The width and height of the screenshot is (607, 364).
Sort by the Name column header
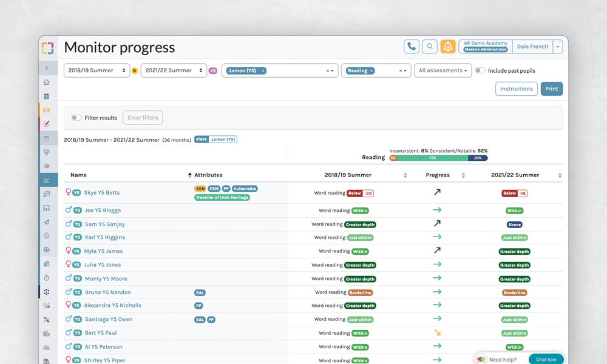point(79,175)
